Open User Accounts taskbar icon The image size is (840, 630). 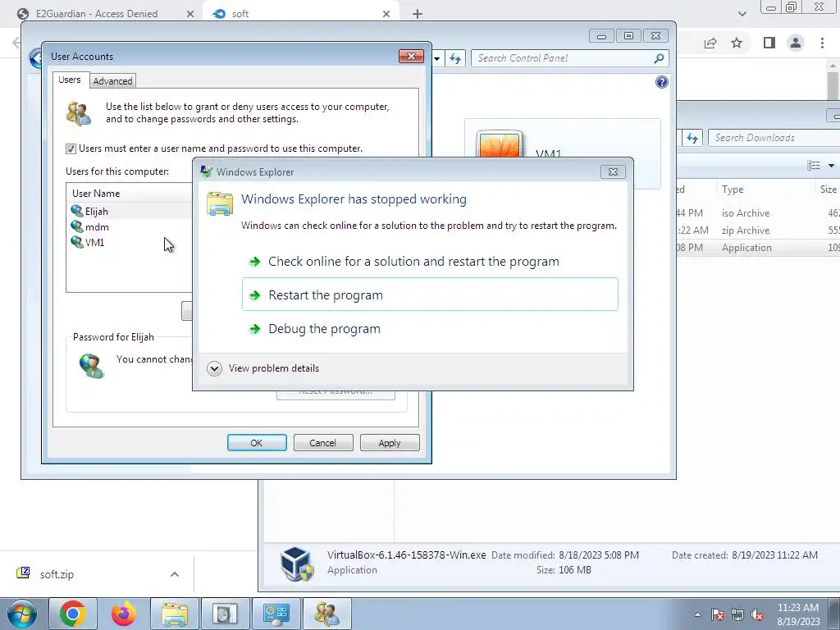coord(327,614)
